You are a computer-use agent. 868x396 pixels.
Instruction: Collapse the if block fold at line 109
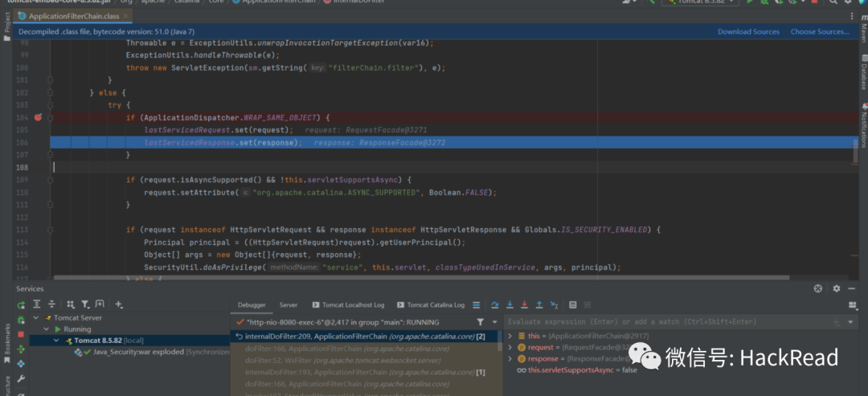[50, 180]
